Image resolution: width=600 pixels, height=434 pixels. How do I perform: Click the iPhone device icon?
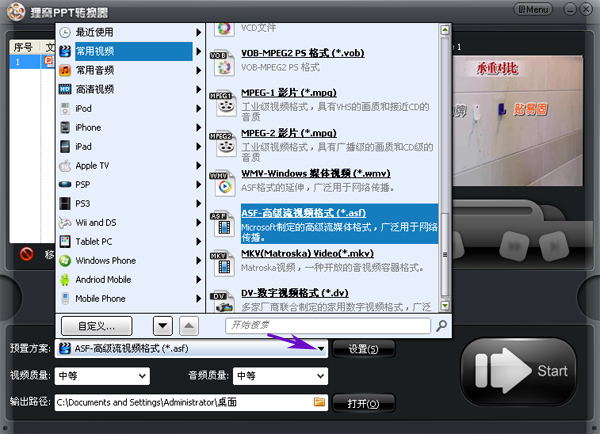tap(65, 127)
